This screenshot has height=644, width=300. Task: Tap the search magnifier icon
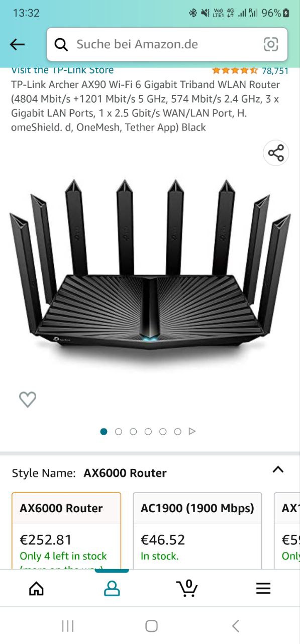tap(61, 44)
